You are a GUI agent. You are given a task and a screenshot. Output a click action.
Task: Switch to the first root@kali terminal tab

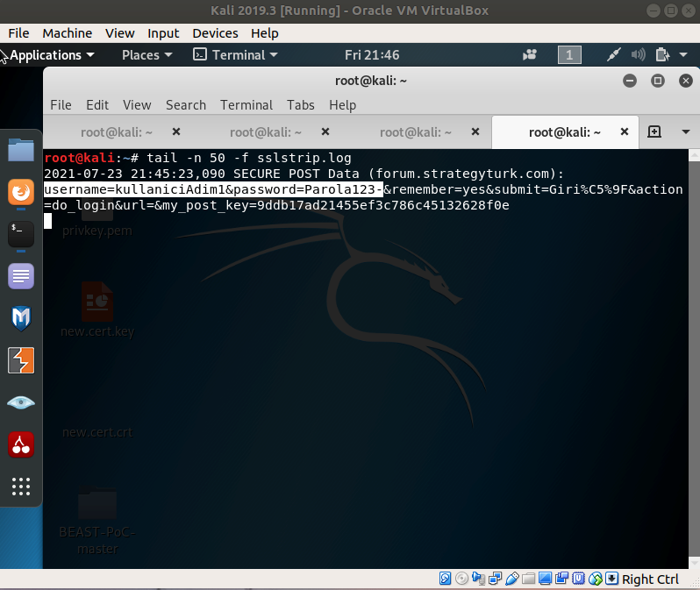pos(117,132)
